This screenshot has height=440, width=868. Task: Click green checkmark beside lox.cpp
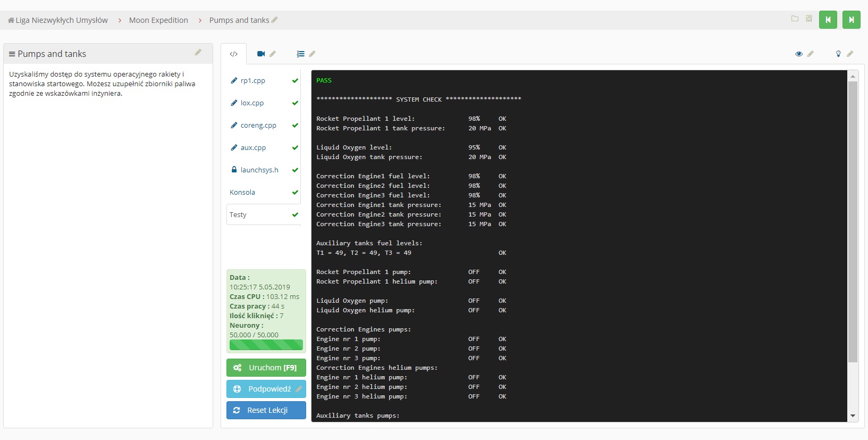(295, 103)
